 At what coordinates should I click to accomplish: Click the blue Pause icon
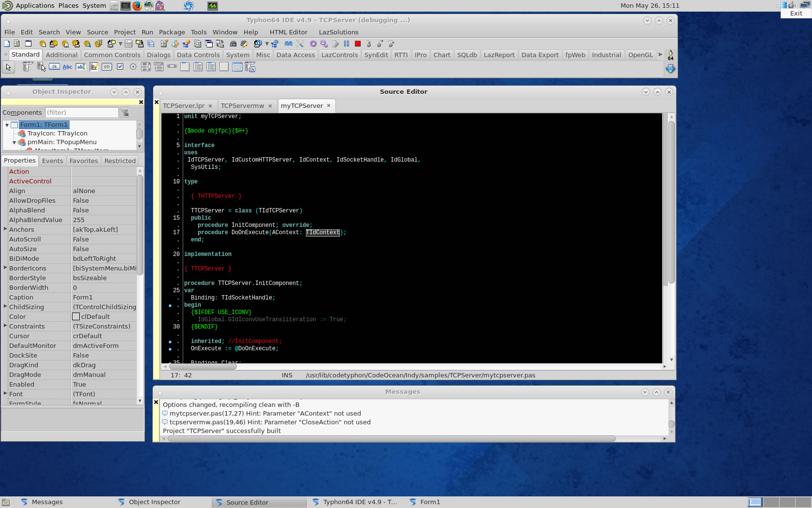point(347,44)
